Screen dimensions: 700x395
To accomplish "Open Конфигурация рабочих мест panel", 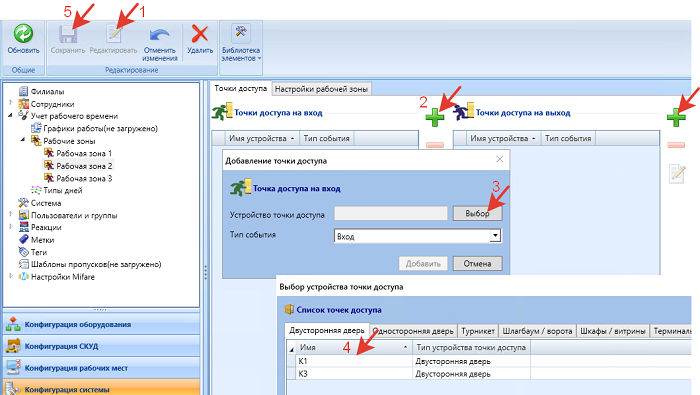I will [x=101, y=368].
